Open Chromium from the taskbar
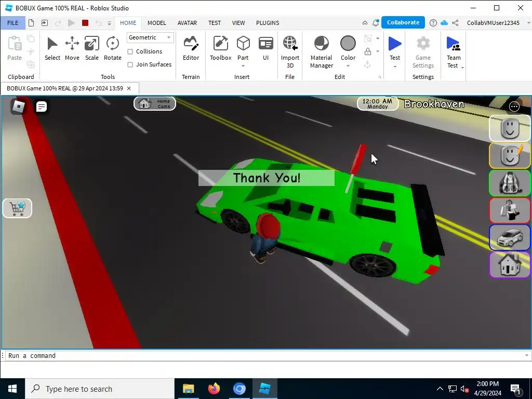The height and width of the screenshot is (399, 532). click(x=239, y=389)
